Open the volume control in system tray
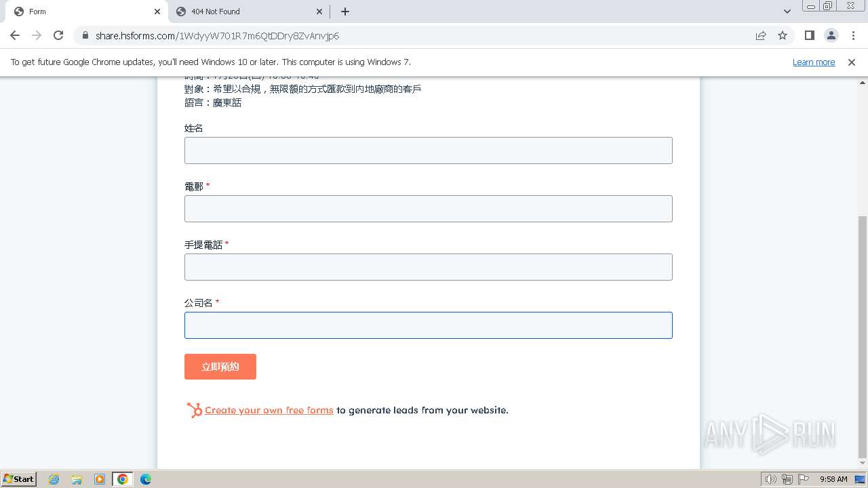 coord(771,479)
